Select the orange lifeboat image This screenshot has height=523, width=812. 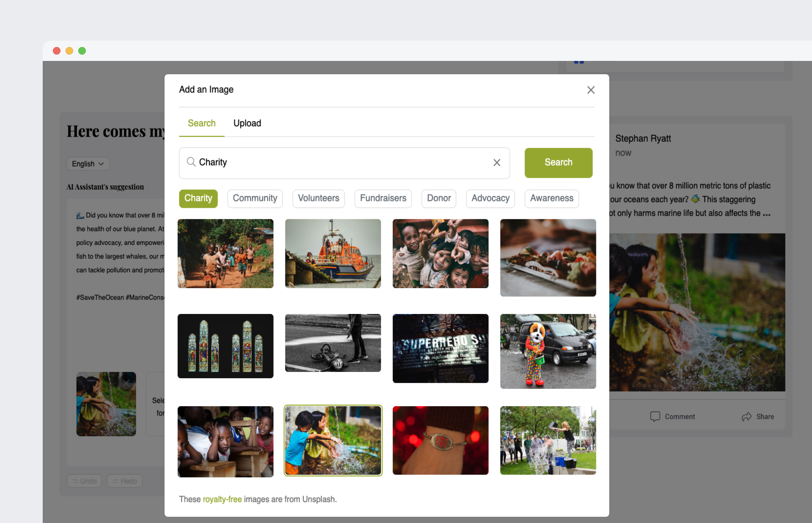click(333, 253)
